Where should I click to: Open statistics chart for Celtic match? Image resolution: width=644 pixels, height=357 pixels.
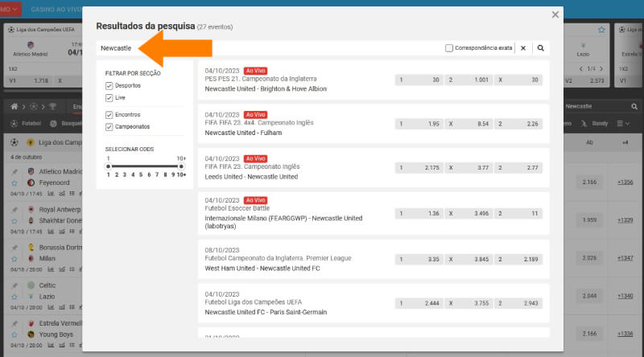click(x=51, y=307)
